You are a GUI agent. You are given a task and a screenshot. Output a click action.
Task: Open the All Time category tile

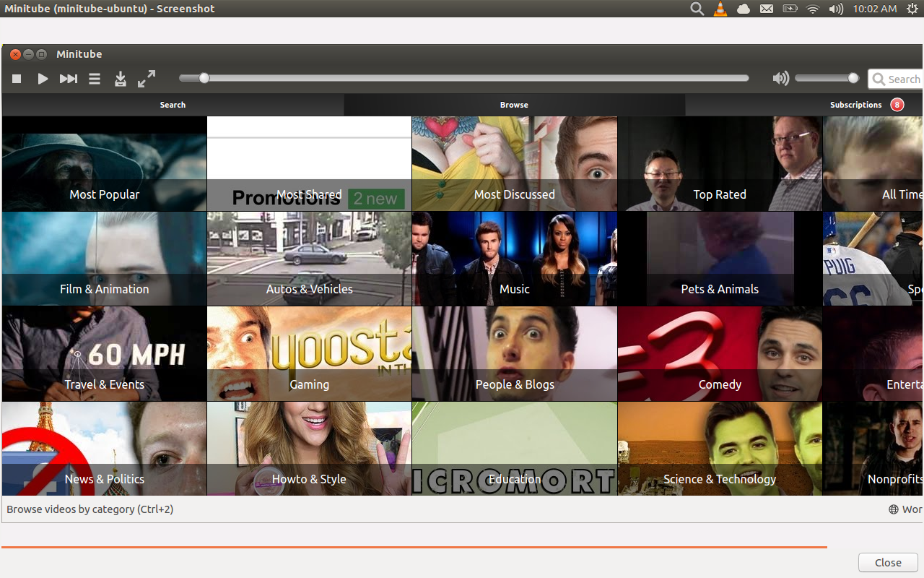tap(873, 164)
